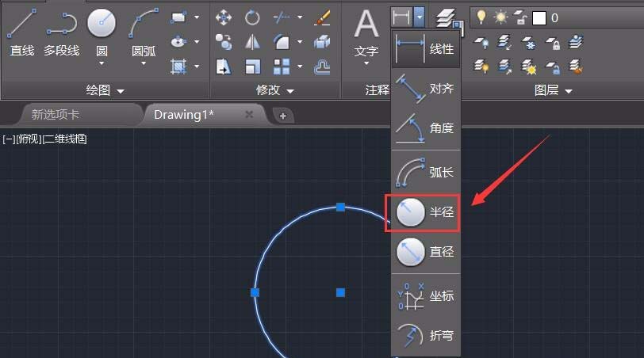Image resolution: width=644 pixels, height=358 pixels.
Task: Choose 对齐 aligned dimension from the menu
Action: [425, 88]
